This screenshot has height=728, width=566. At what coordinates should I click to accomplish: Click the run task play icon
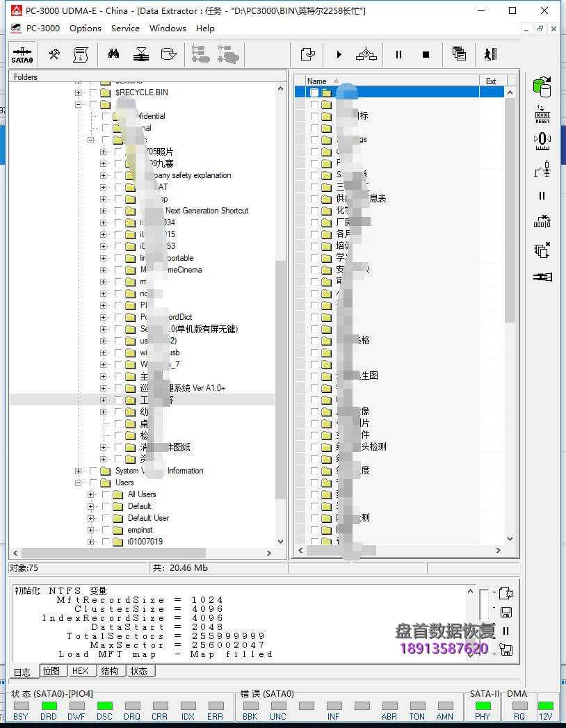coord(339,54)
